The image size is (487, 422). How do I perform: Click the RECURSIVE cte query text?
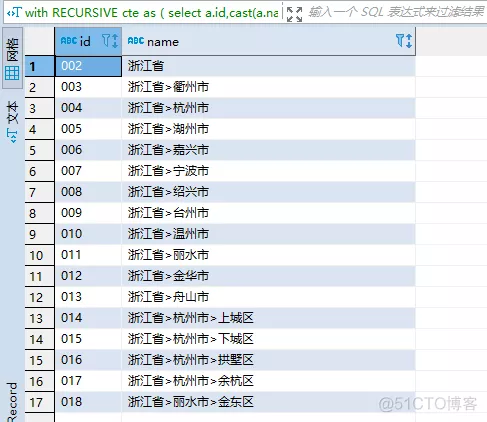click(151, 13)
